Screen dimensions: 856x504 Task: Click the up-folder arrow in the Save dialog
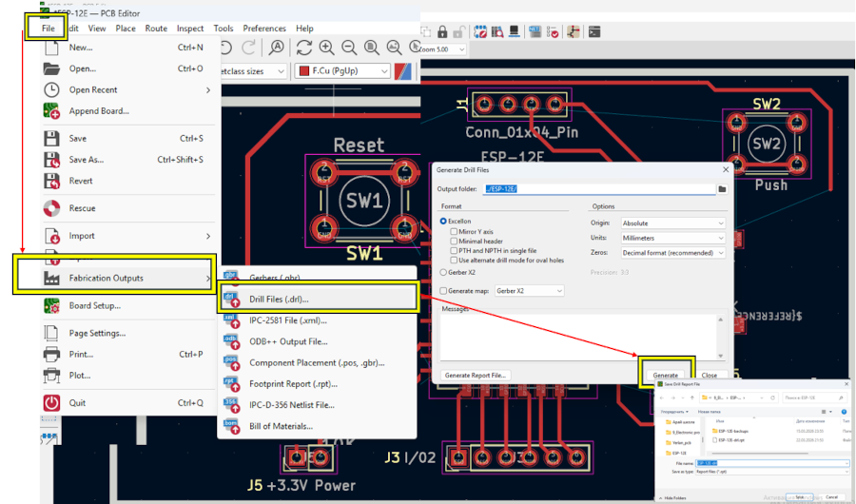coord(692,397)
